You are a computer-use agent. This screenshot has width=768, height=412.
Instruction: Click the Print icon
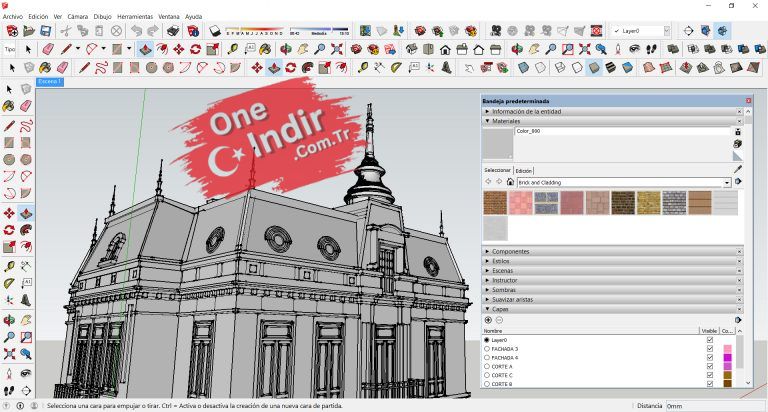pyautogui.click(x=172, y=31)
